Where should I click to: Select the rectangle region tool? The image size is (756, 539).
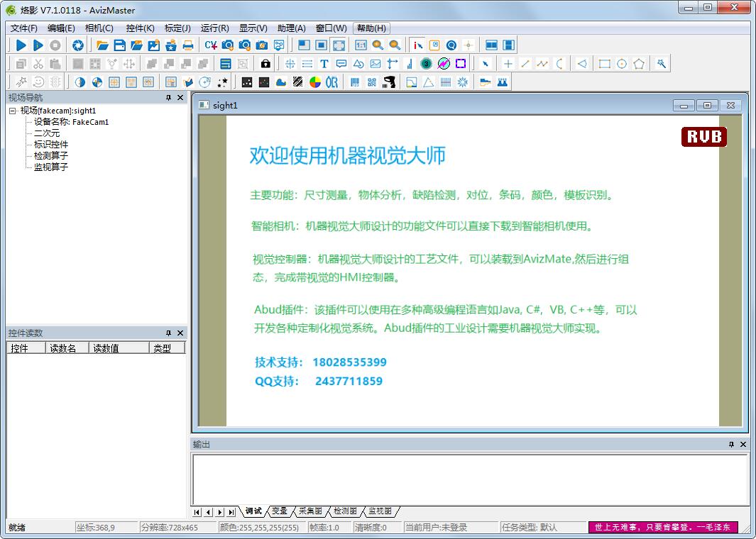(x=604, y=64)
